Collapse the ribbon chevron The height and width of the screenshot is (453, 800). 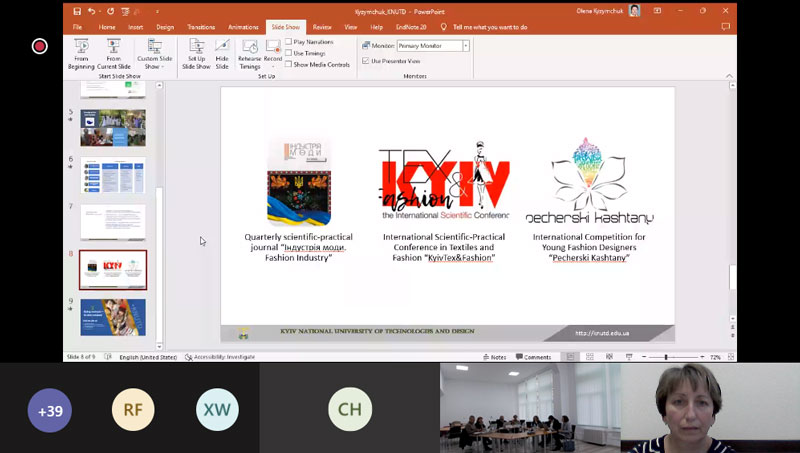[x=729, y=76]
